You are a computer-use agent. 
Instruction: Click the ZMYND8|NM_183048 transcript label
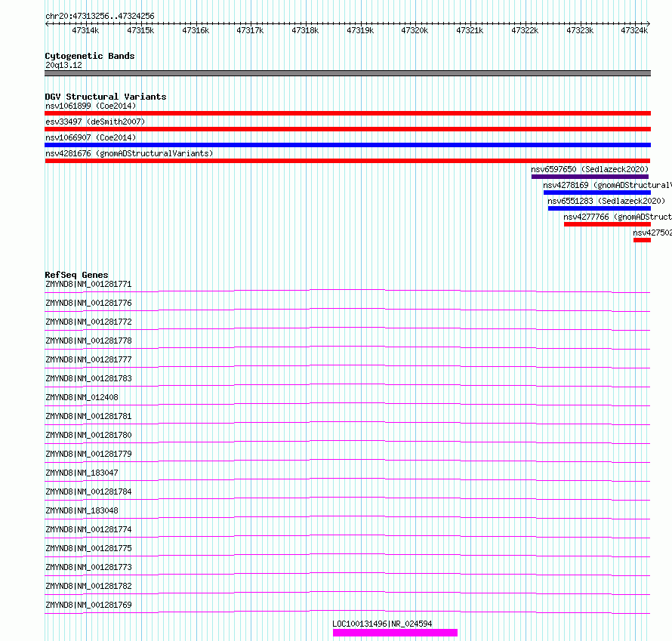pos(82,510)
